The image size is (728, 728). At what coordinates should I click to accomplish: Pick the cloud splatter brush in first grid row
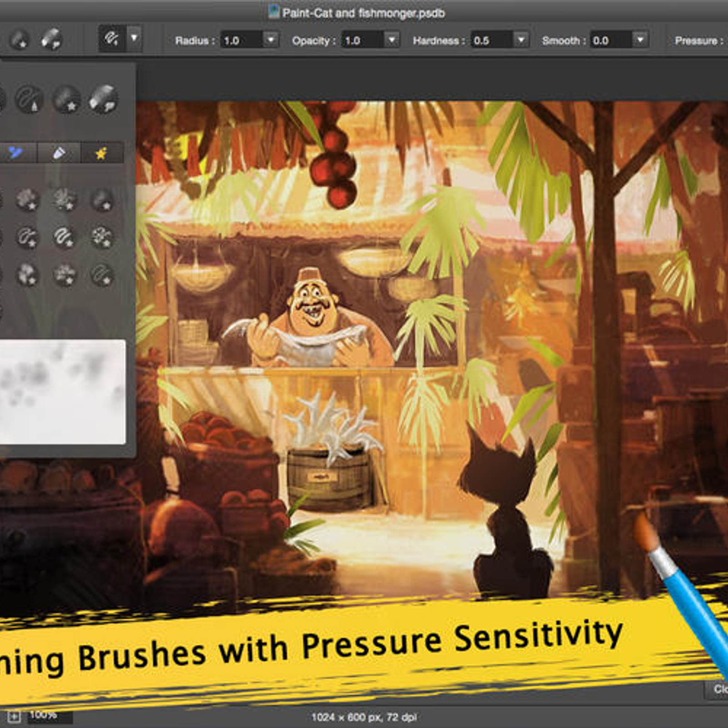coord(27,199)
